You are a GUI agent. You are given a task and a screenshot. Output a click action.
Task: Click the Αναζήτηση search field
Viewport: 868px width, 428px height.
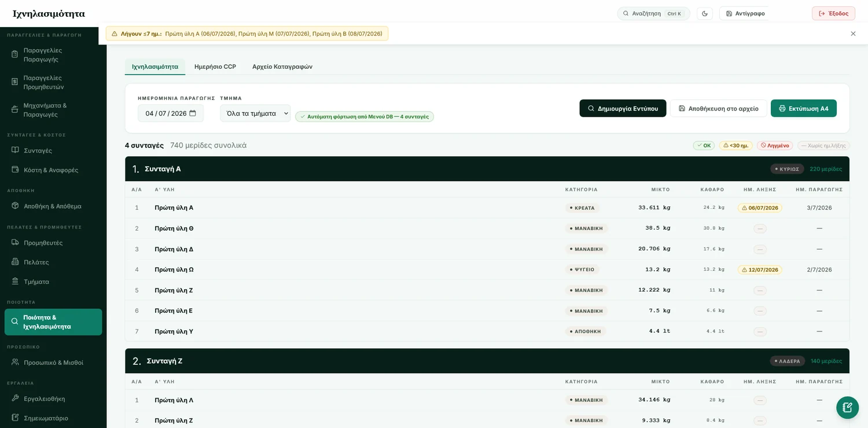[x=653, y=13]
